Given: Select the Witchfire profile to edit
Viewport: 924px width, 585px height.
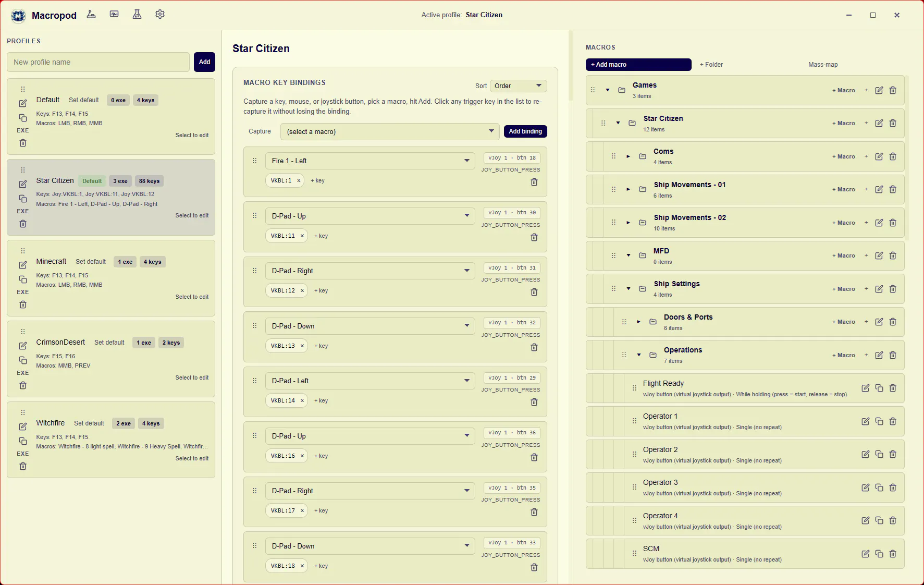Looking at the screenshot, I should click(x=192, y=458).
